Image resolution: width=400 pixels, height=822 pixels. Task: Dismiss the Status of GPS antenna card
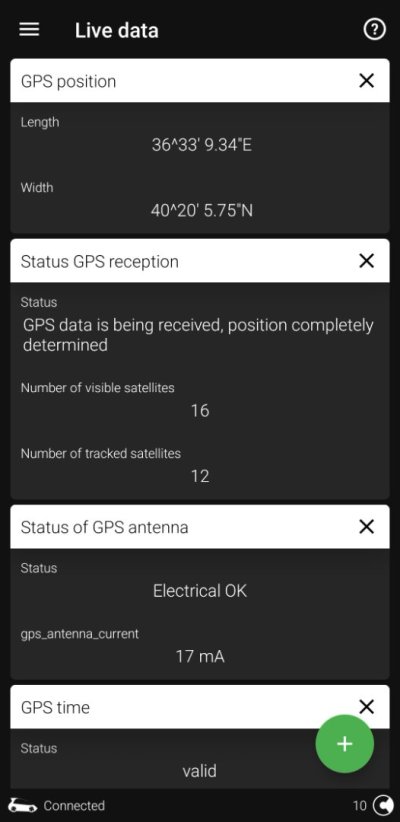point(366,527)
